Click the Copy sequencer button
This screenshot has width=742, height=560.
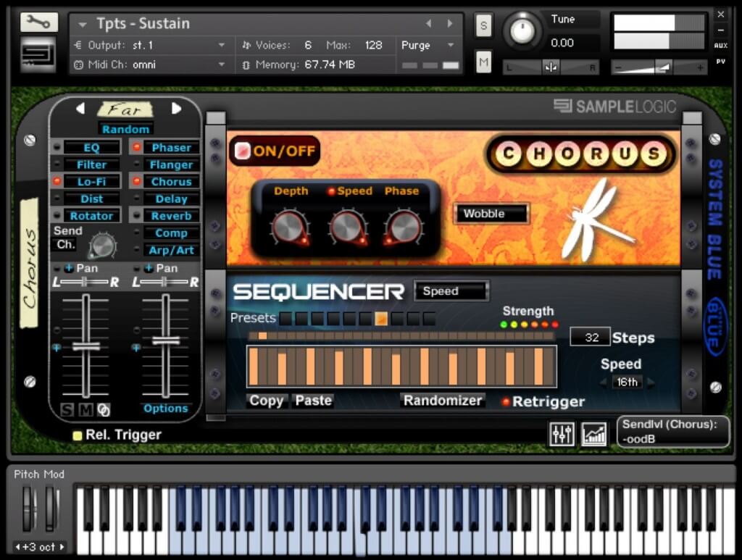click(x=267, y=401)
